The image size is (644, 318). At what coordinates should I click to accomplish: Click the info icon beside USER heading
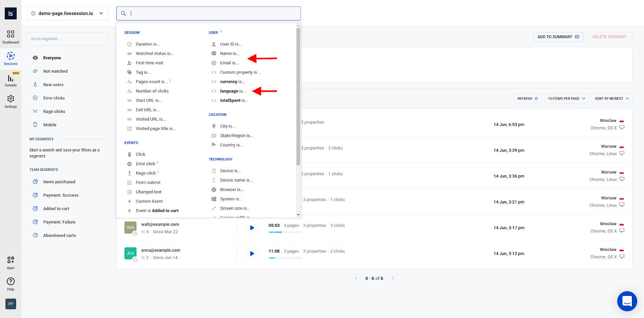tap(221, 31)
